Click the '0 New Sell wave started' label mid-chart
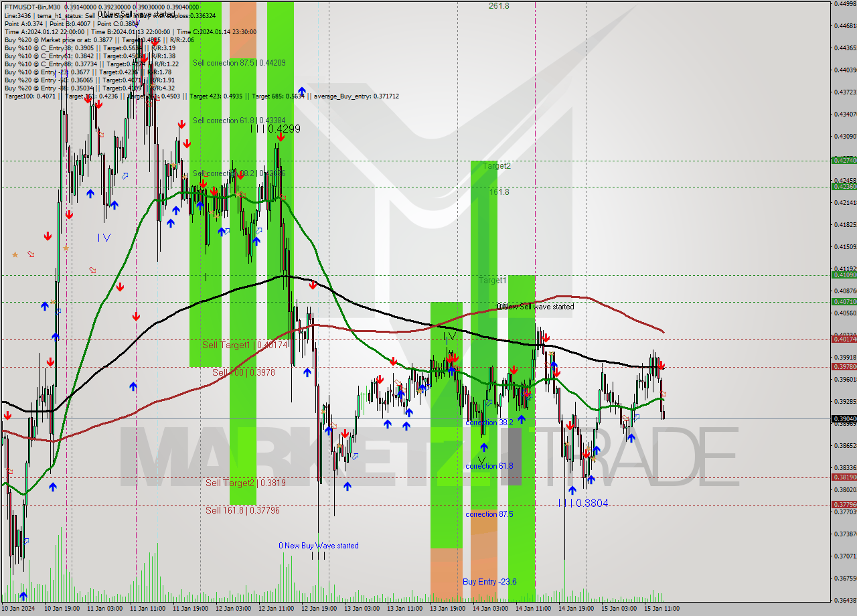This screenshot has width=857, height=616. tap(535, 307)
